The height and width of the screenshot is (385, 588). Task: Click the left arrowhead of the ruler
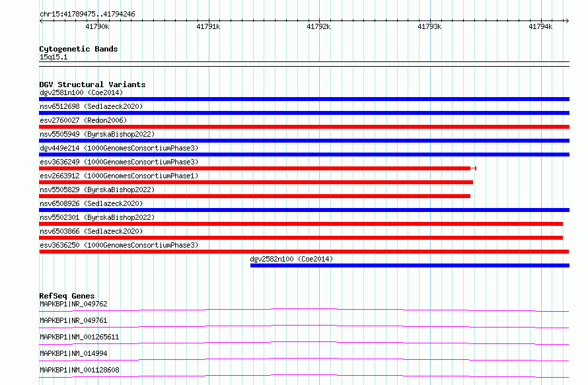click(41, 20)
